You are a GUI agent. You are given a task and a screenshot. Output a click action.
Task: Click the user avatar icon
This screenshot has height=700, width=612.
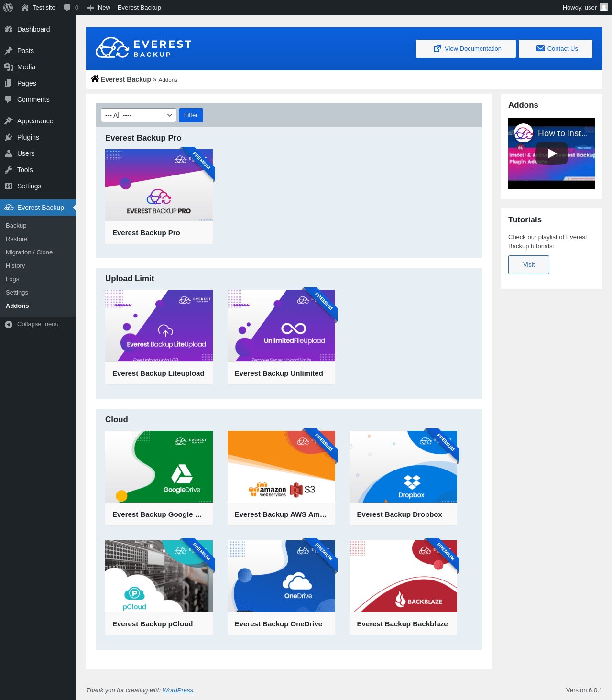pos(604,7)
